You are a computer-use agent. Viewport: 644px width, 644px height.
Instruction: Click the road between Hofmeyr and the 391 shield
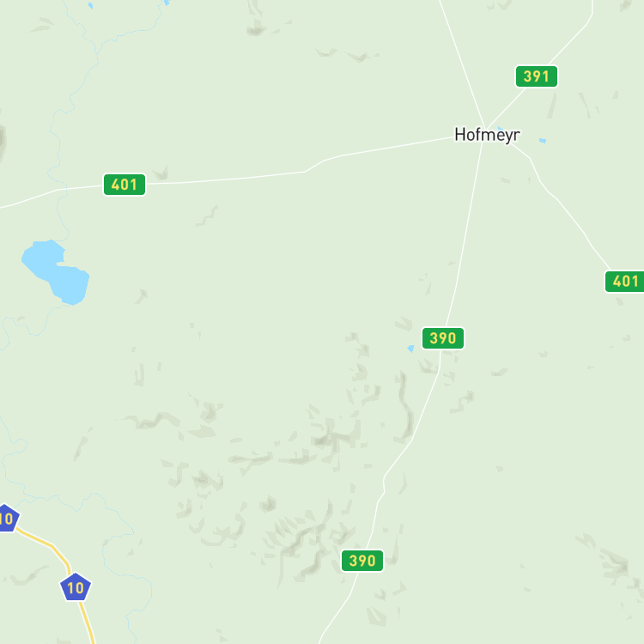pos(506,108)
